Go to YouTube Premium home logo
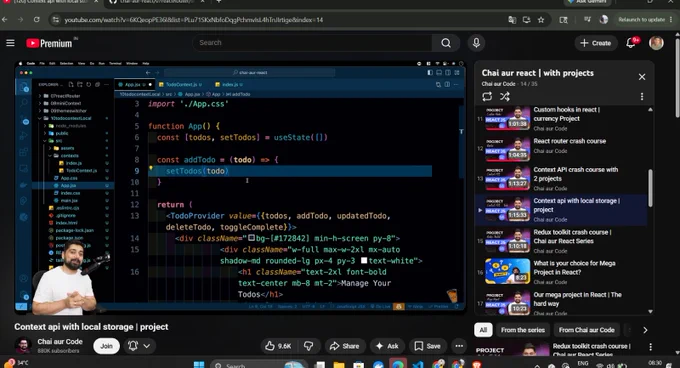This screenshot has height=368, width=680. point(49,43)
